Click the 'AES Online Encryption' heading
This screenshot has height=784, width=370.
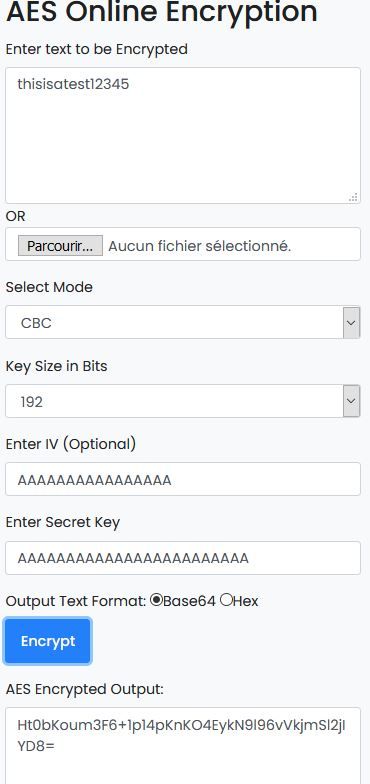[x=162, y=11]
